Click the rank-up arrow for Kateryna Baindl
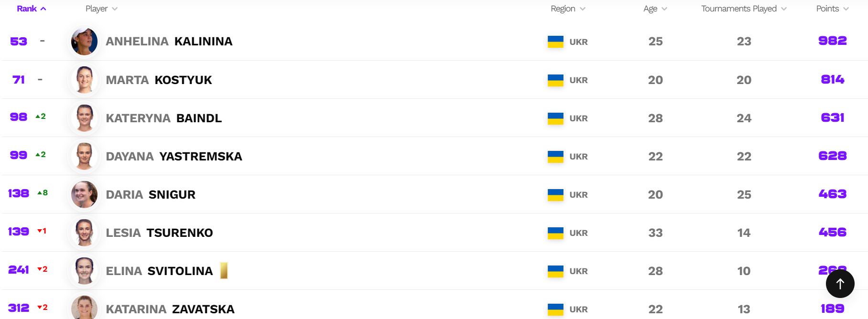868x319 pixels. 38,117
